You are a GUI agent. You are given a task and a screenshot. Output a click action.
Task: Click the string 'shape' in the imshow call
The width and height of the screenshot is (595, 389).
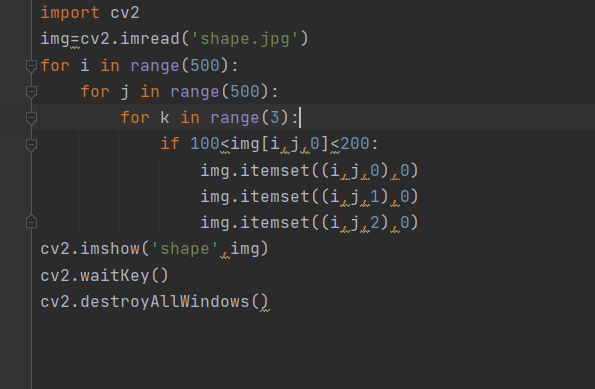point(185,249)
